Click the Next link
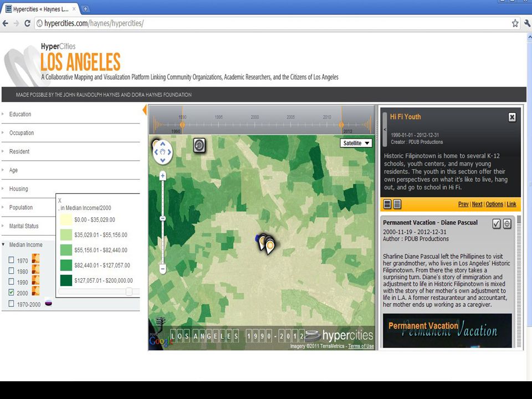Image resolution: width=532 pixels, height=399 pixels. [477, 204]
